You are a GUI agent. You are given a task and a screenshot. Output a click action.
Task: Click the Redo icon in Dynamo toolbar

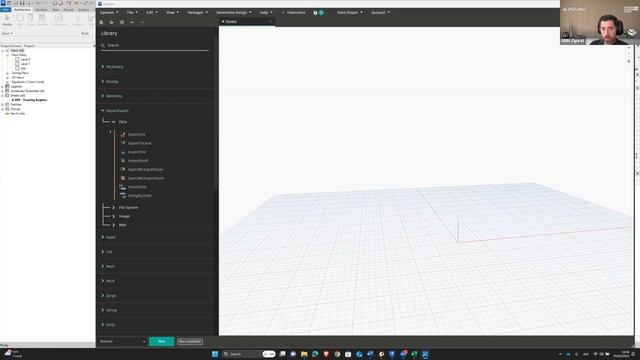pyautogui.click(x=142, y=22)
